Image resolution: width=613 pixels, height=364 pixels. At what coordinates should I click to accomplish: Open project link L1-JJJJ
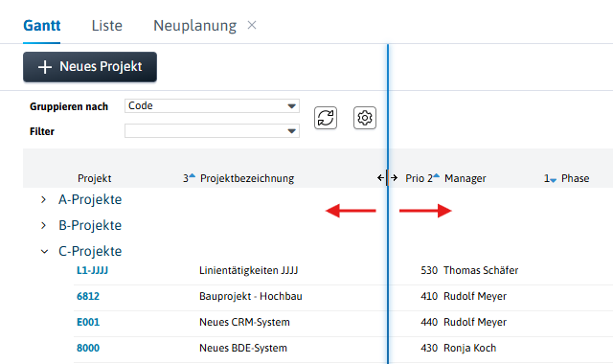(92, 270)
